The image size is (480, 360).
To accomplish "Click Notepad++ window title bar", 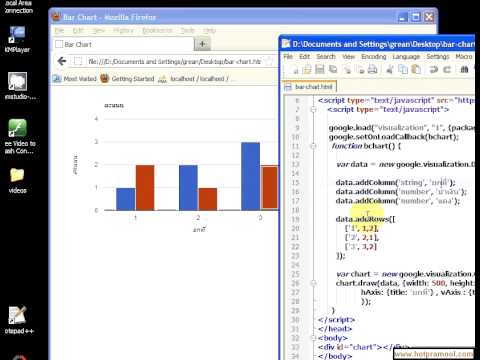I will coord(377,44).
